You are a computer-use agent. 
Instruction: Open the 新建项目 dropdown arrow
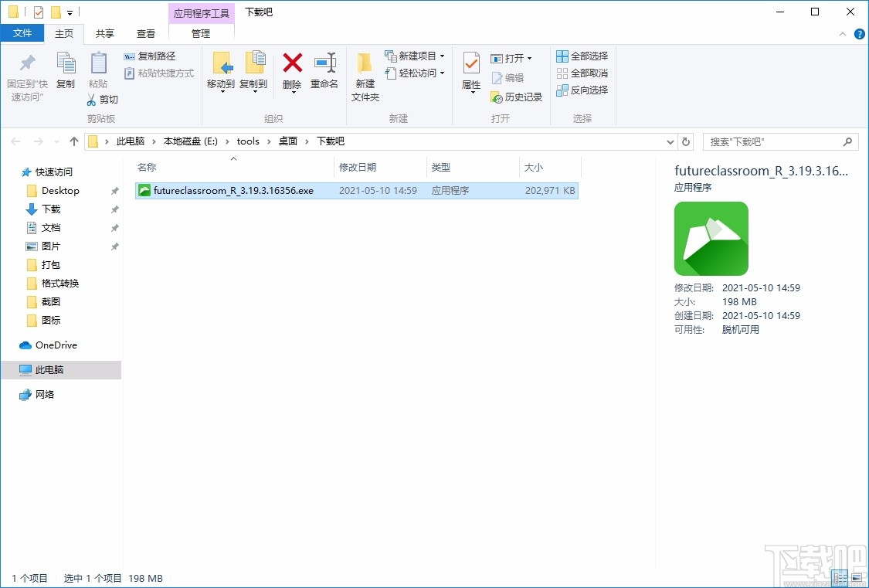click(443, 56)
